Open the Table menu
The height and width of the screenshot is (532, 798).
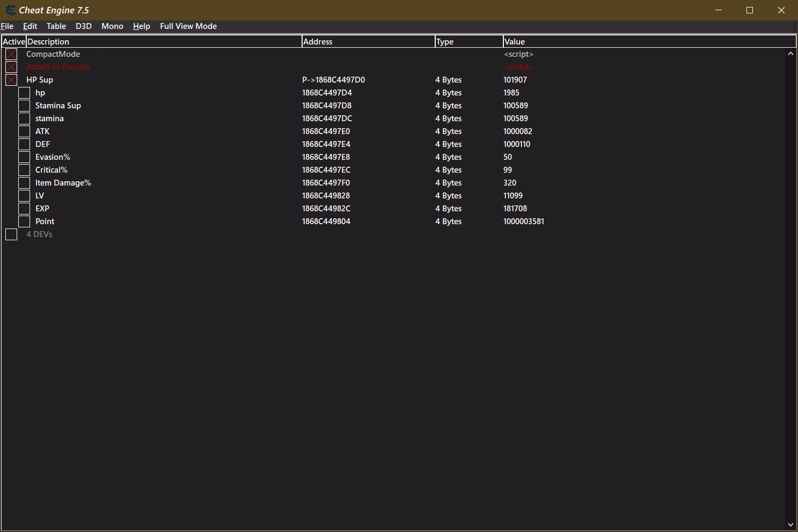[x=56, y=26]
